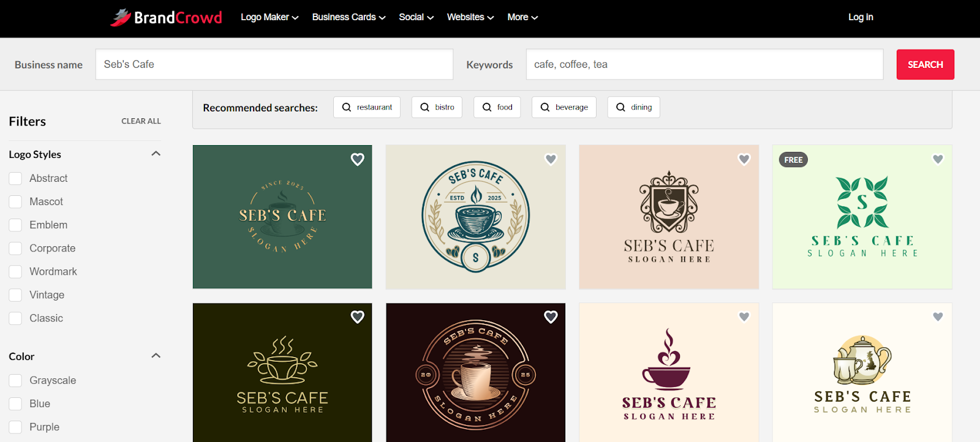Click the Log in link
Viewport: 980px width, 442px height.
(860, 17)
